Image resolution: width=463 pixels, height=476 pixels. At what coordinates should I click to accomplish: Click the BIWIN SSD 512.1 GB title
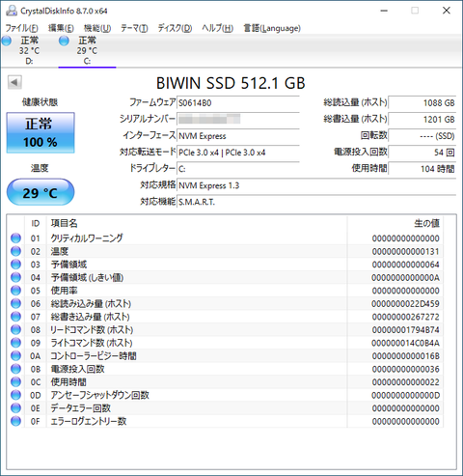coord(231,83)
